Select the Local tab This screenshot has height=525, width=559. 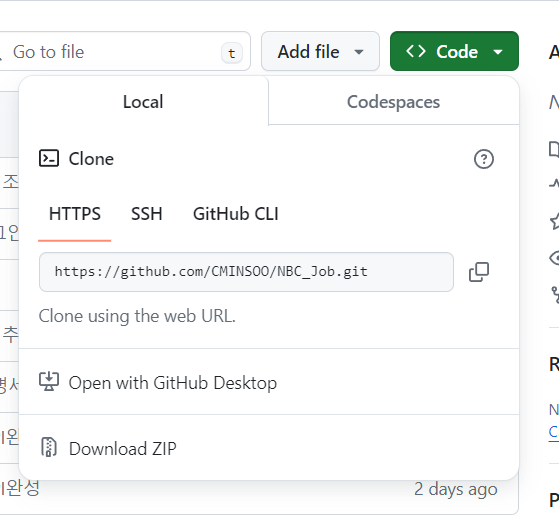coord(143,102)
